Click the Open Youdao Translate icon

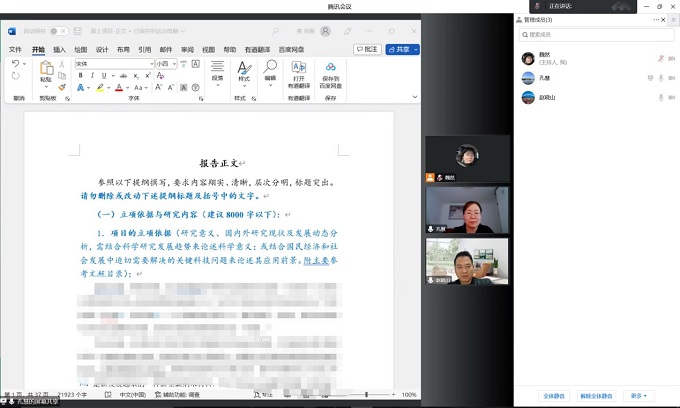coord(298,73)
